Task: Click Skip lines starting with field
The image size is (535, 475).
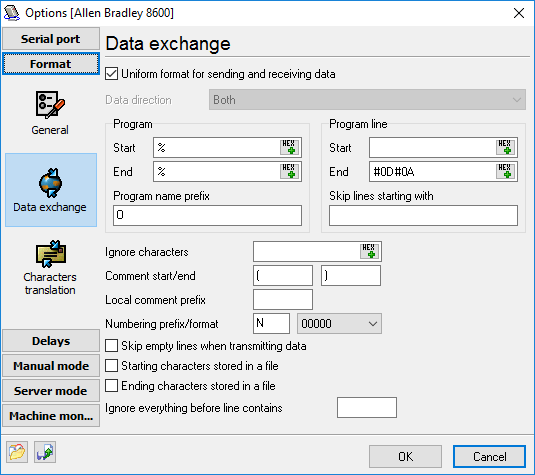Action: coord(423,215)
